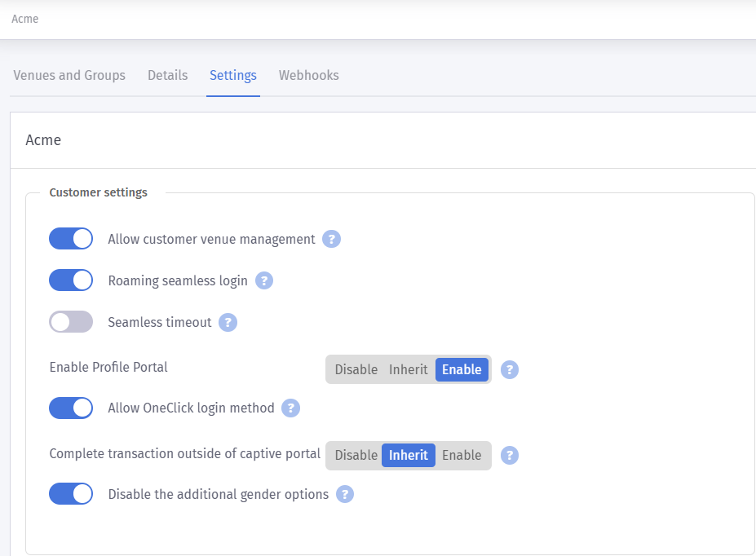Set Complete transaction outside portal to Enable
Image resolution: width=756 pixels, height=556 pixels.
(462, 455)
